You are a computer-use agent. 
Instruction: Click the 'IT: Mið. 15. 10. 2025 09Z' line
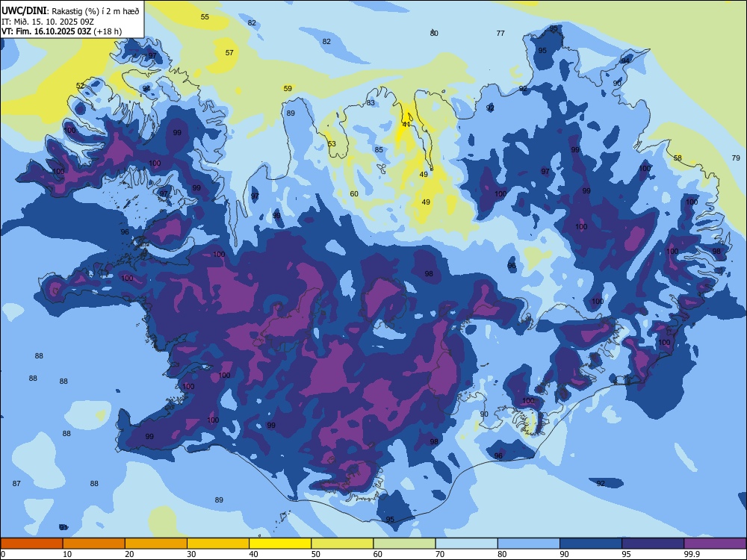(48, 22)
